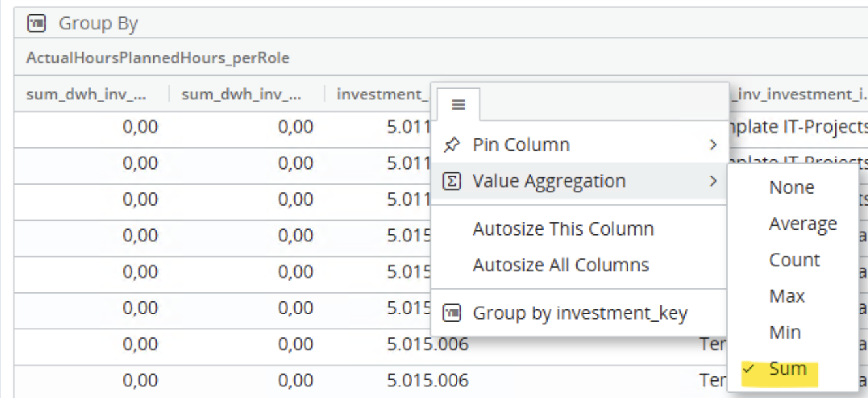This screenshot has width=868, height=398.
Task: Pick the Count aggregation option
Action: (794, 260)
